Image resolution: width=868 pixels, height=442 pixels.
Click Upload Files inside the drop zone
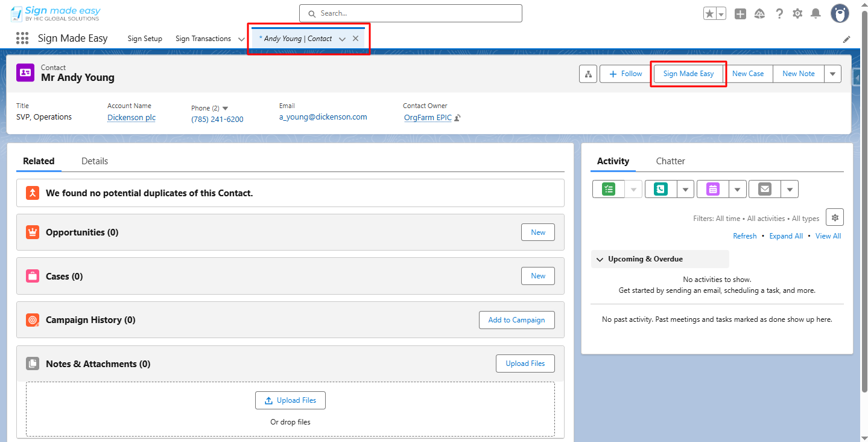pyautogui.click(x=290, y=400)
